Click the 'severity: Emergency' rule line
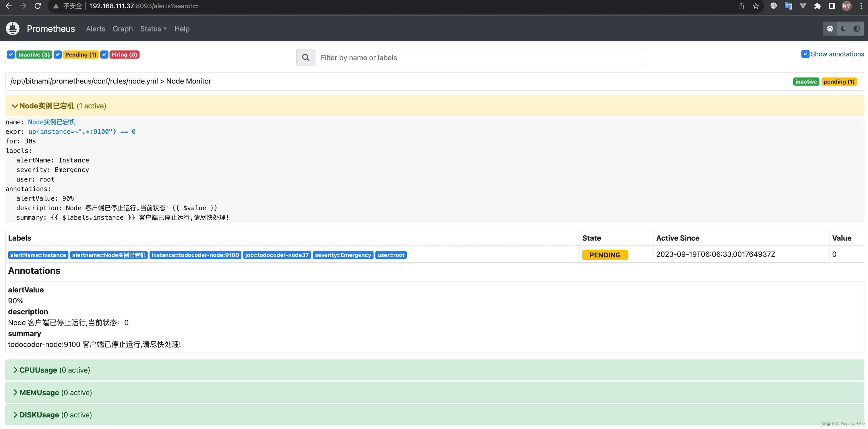This screenshot has height=429, width=868. coord(53,170)
